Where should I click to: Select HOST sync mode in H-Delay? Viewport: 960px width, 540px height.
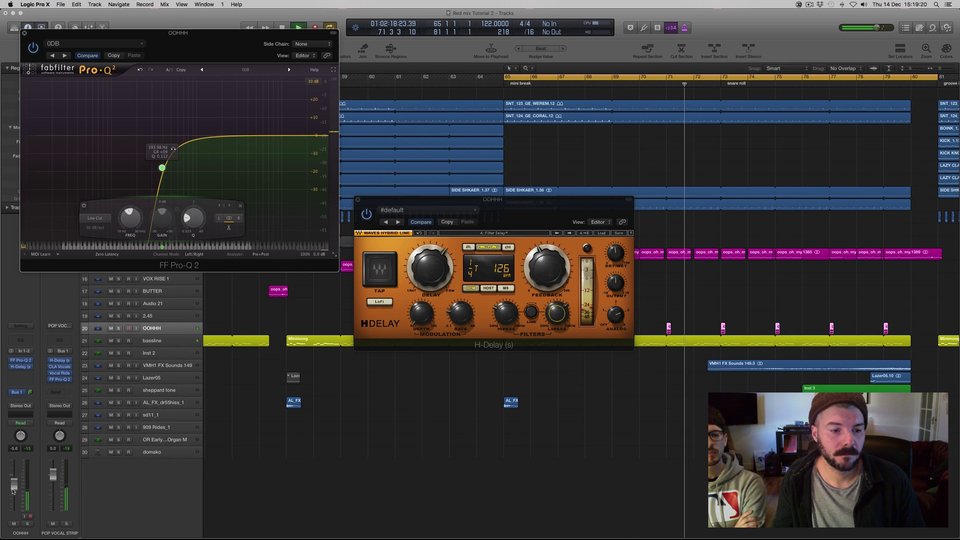click(x=488, y=288)
